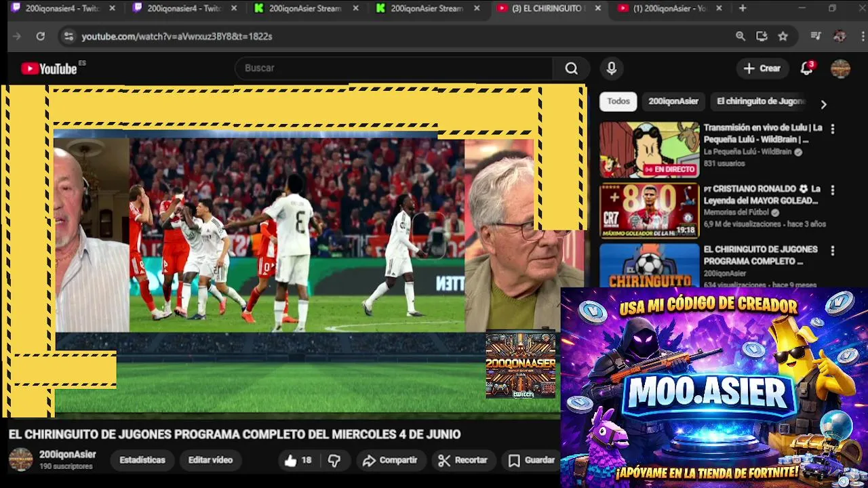Open the Chrome profile avatar in the toolbar
The image size is (868, 488).
coord(840,37)
